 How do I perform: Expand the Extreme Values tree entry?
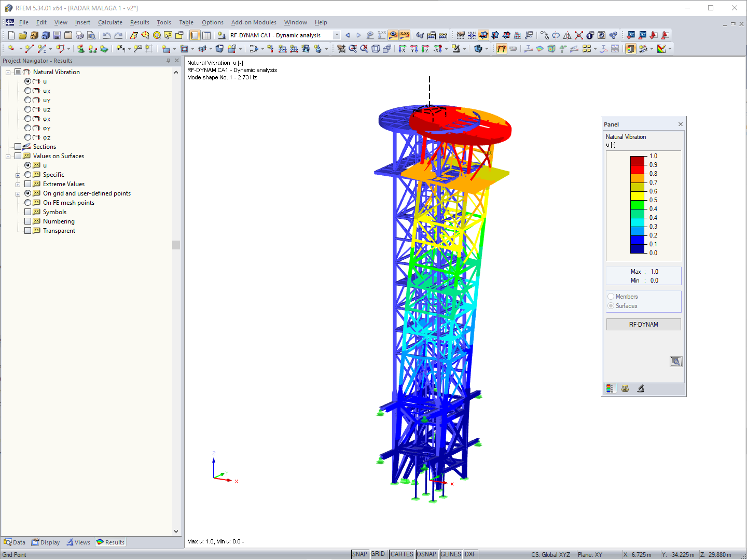click(18, 184)
